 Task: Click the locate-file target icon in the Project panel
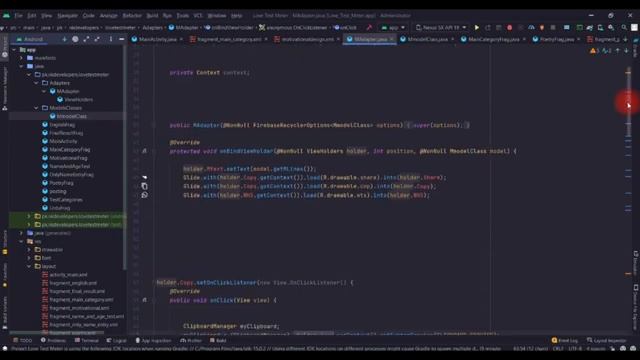coord(75,39)
